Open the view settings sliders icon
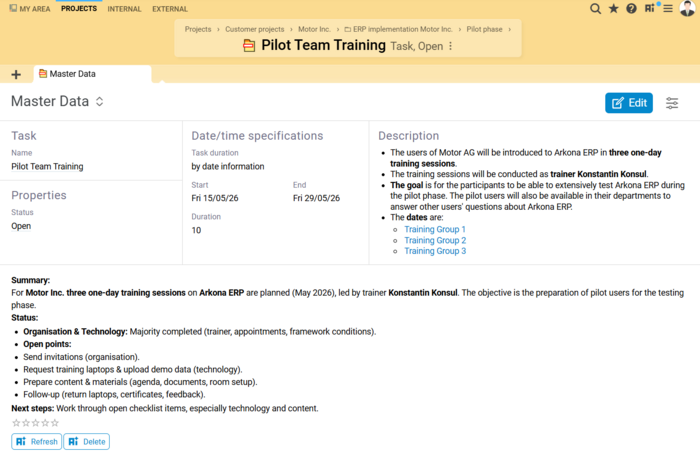Image resolution: width=700 pixels, height=455 pixels. click(672, 103)
